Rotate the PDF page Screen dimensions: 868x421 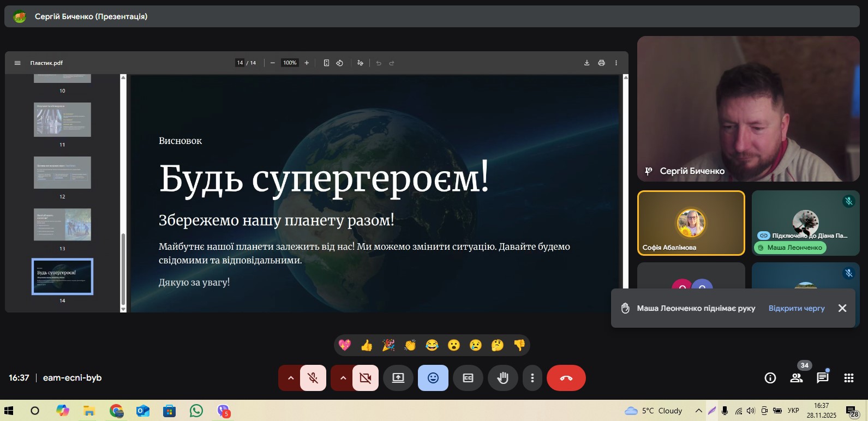(339, 63)
